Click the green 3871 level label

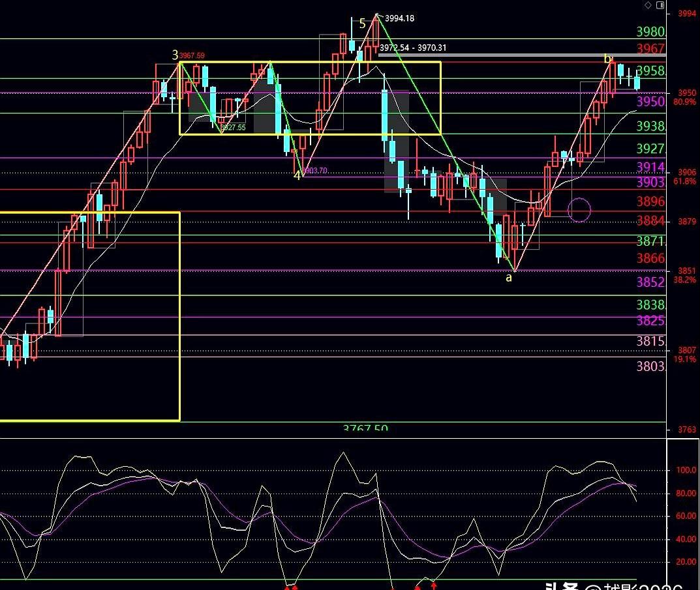coord(651,241)
